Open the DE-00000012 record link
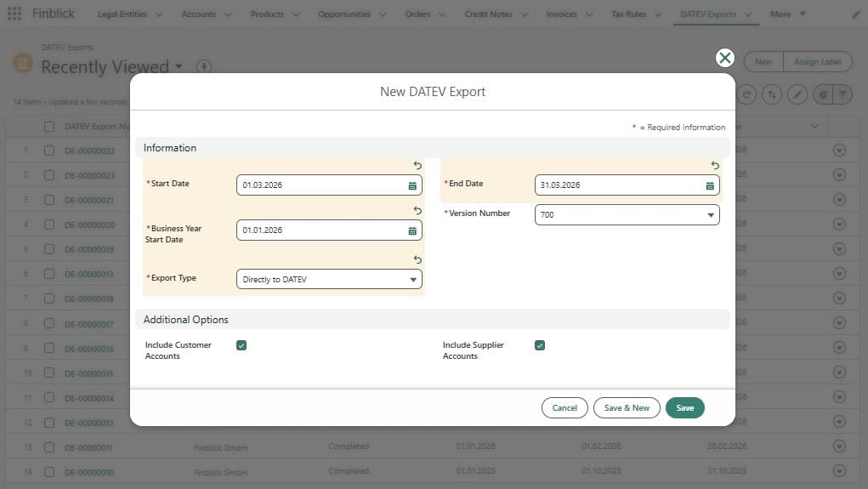868x489 pixels. (89, 423)
